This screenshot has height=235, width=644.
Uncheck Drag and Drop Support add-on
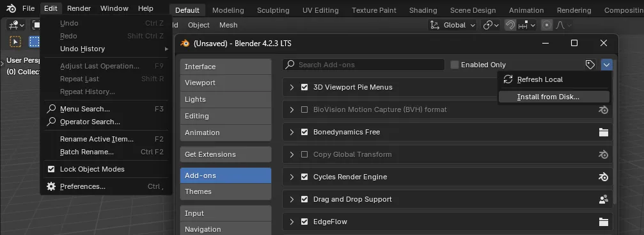tap(304, 199)
